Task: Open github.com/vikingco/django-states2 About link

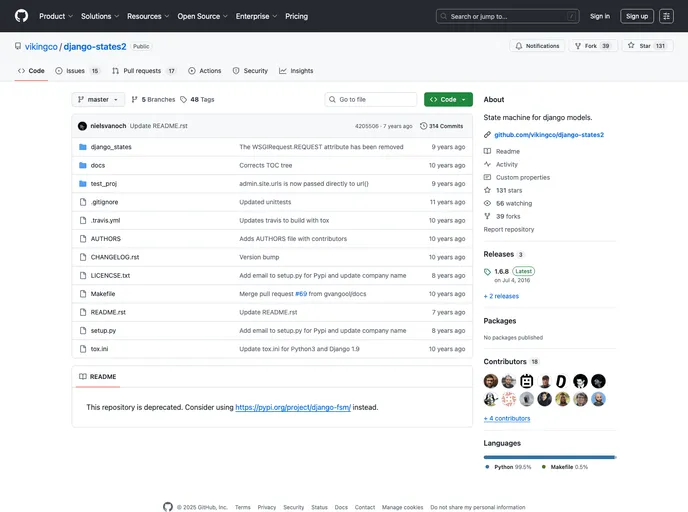Action: (549, 135)
